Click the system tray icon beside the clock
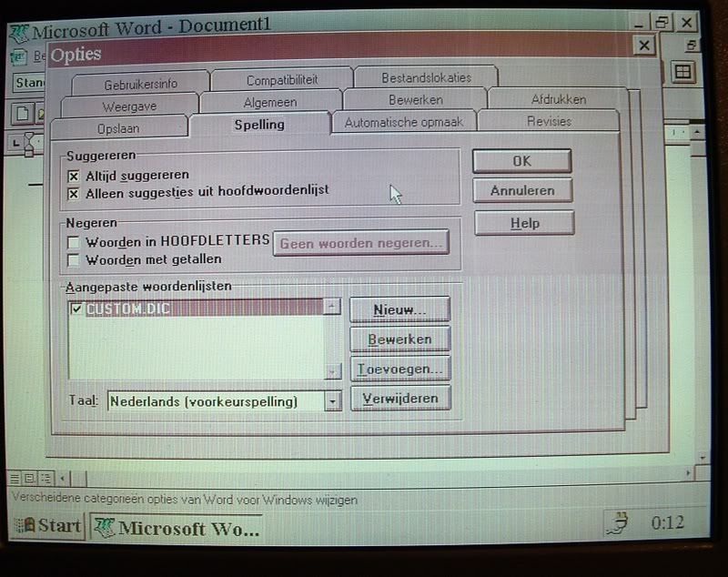 click(x=619, y=523)
